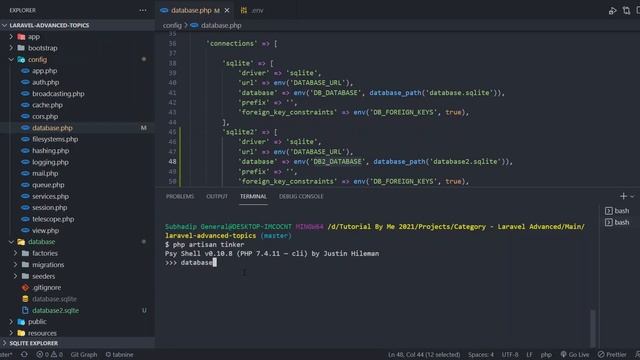The height and width of the screenshot is (360, 640).
Task: Open cache.php file
Action: coord(47,105)
